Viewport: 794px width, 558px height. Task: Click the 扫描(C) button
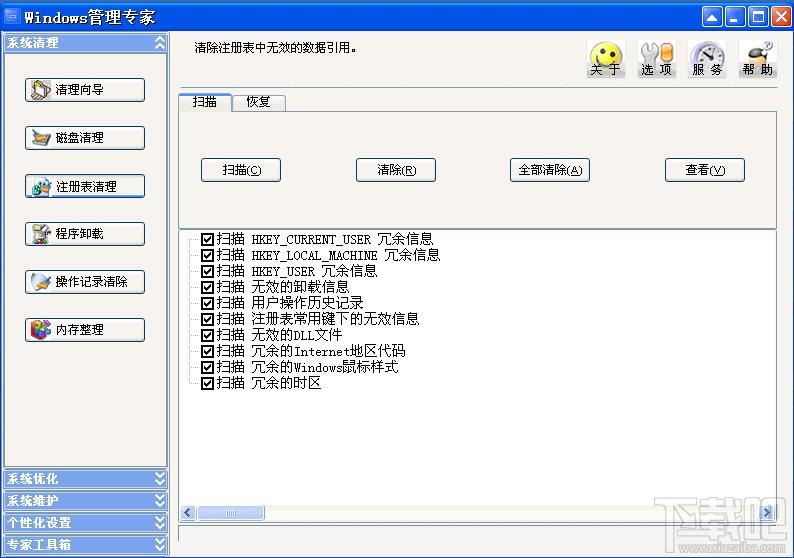click(241, 170)
